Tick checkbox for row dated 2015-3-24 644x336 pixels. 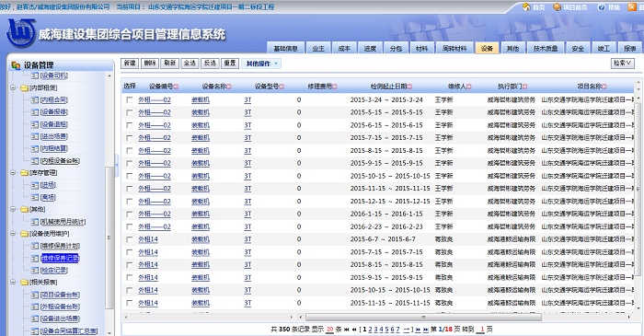(x=130, y=99)
